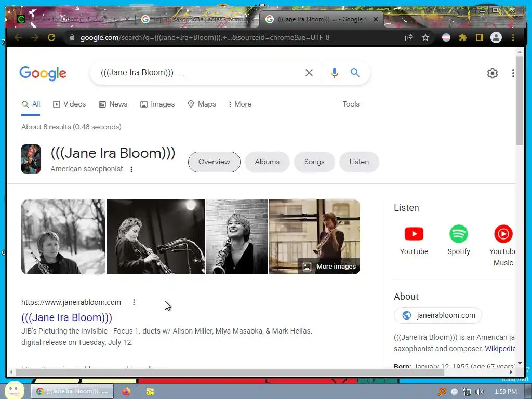
Task: Click the vertical page scrollbar
Action: 520,101
